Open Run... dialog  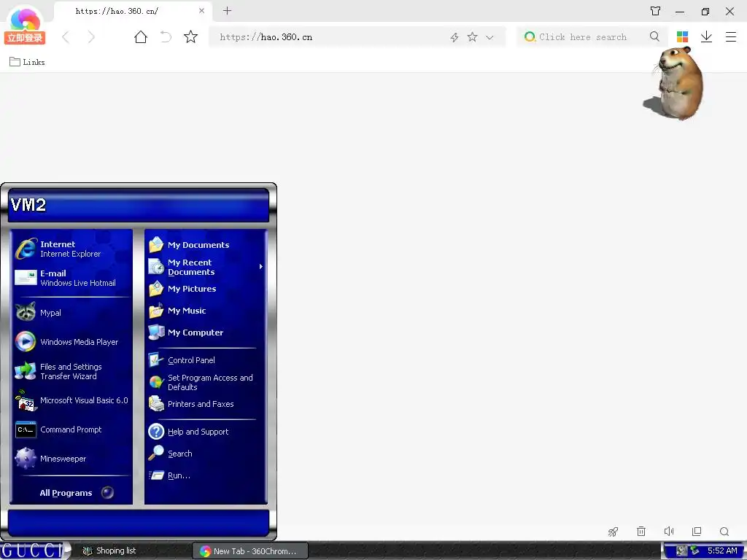tap(206, 475)
